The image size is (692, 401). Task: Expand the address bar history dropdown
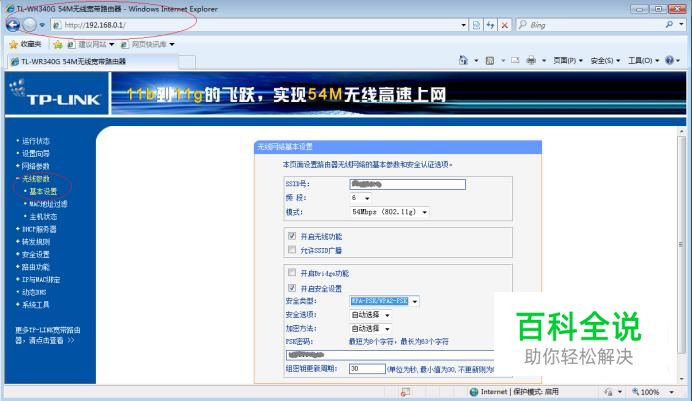click(x=463, y=25)
